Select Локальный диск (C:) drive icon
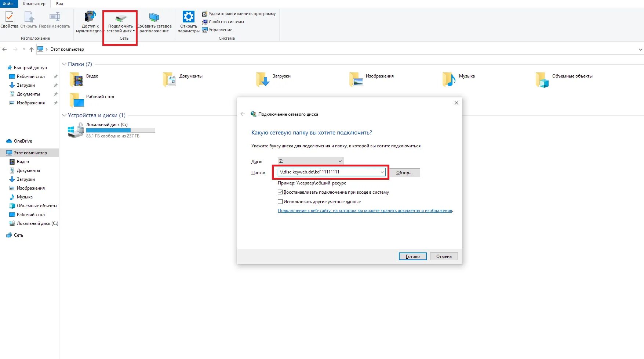644x359 pixels. (x=76, y=130)
